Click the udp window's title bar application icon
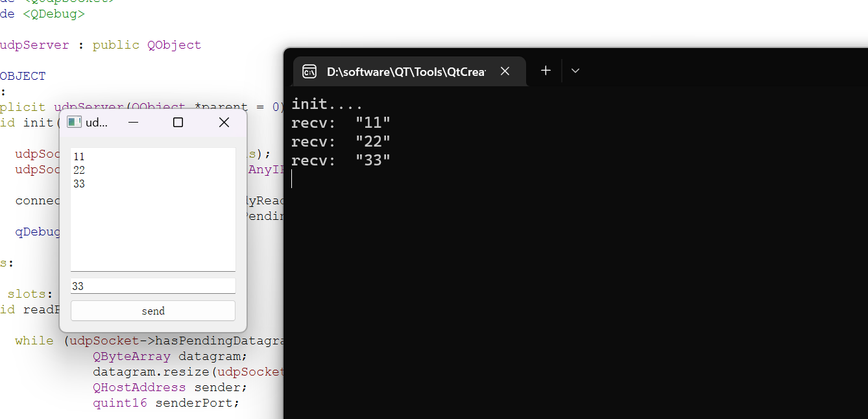Image resolution: width=868 pixels, height=419 pixels. [73, 121]
